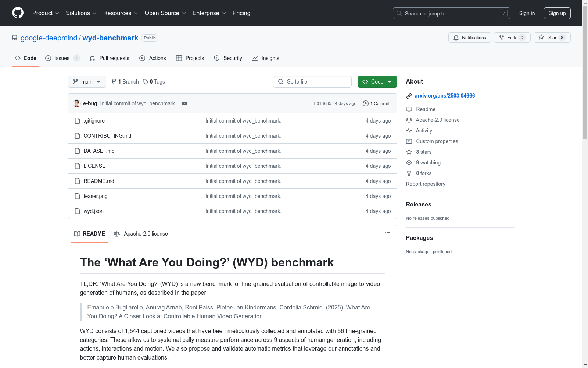Click the fork icon beside 0 forks
Viewport: 588px width, 368px height.
[409, 173]
